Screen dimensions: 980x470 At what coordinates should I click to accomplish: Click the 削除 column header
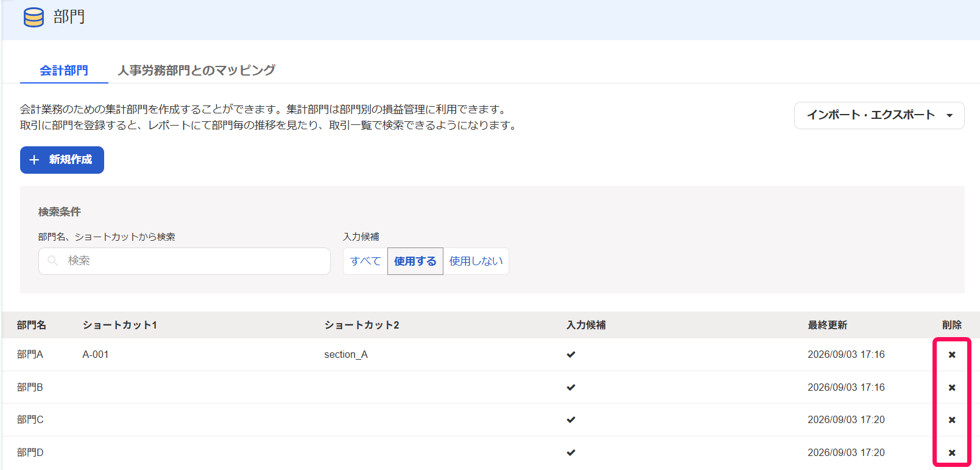coord(952,325)
